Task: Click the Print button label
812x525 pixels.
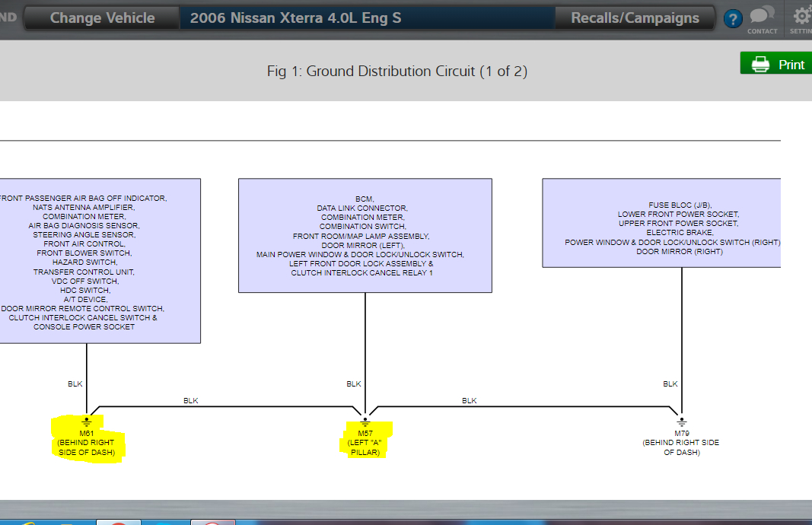Action: tap(791, 65)
